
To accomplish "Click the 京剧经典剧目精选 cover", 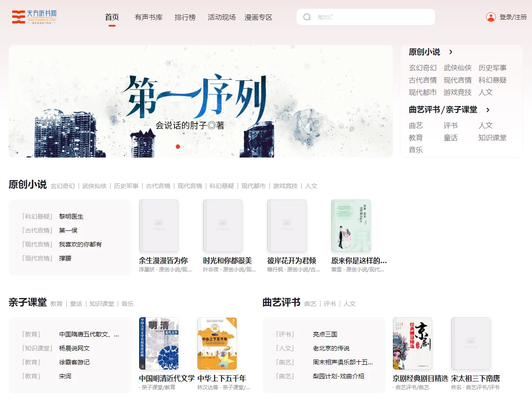I will tap(412, 343).
